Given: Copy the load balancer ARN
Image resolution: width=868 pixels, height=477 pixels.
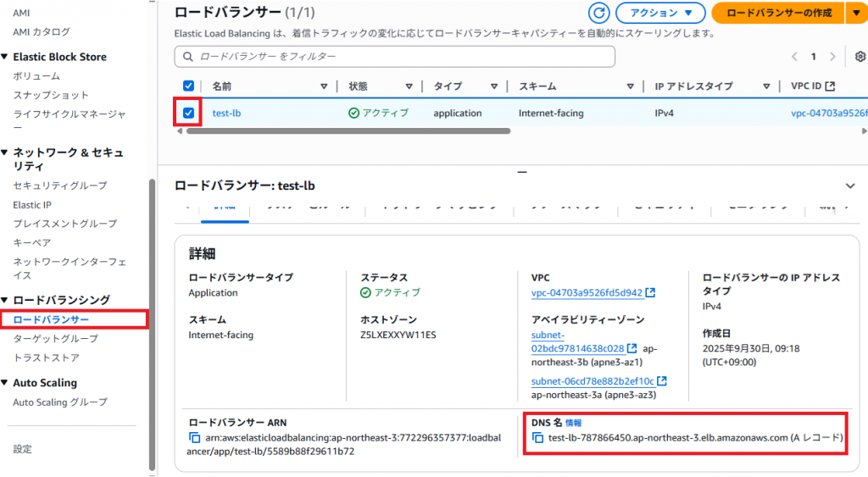Looking at the screenshot, I should pos(194,438).
